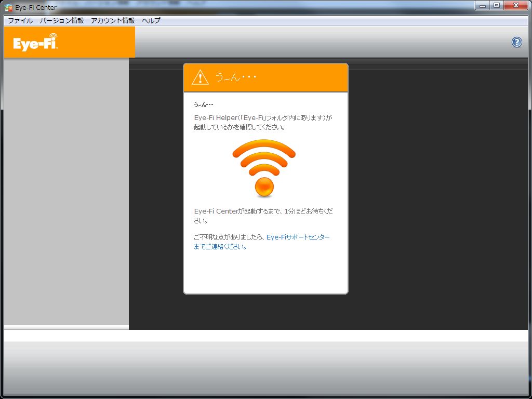Maximize the Eye-Fi Center window

point(497,6)
